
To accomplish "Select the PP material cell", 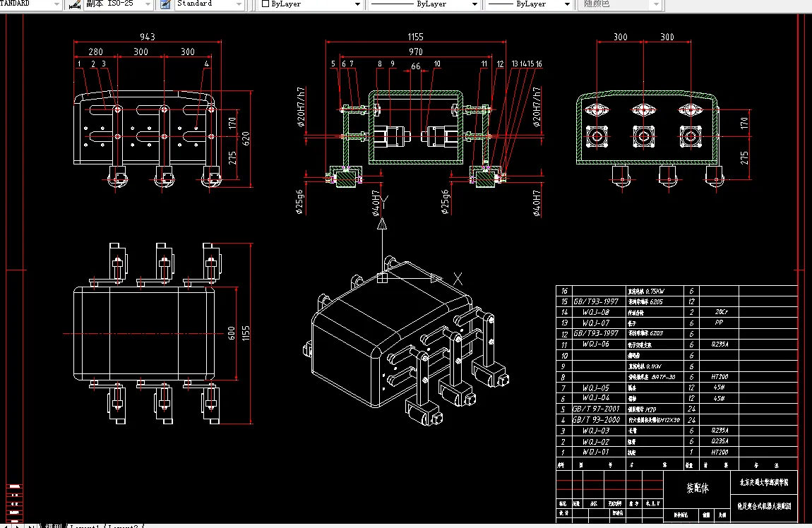I will pos(719,322).
